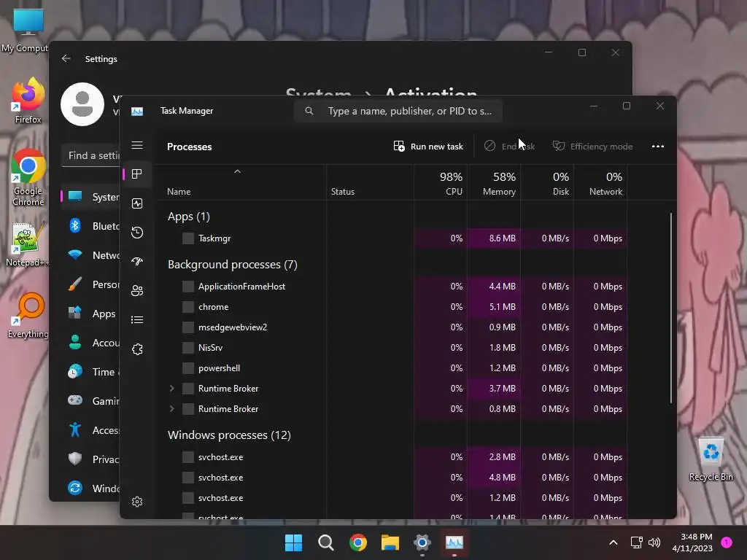Open Network category in Settings sidebar
The height and width of the screenshot is (560, 747).
(91, 255)
